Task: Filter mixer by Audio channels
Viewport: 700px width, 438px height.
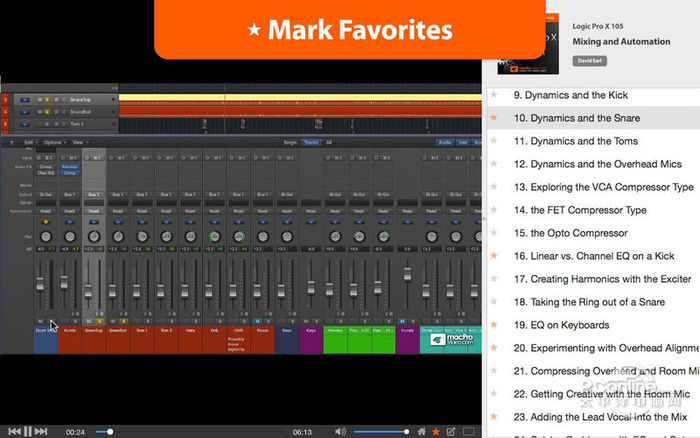Action: (445, 142)
